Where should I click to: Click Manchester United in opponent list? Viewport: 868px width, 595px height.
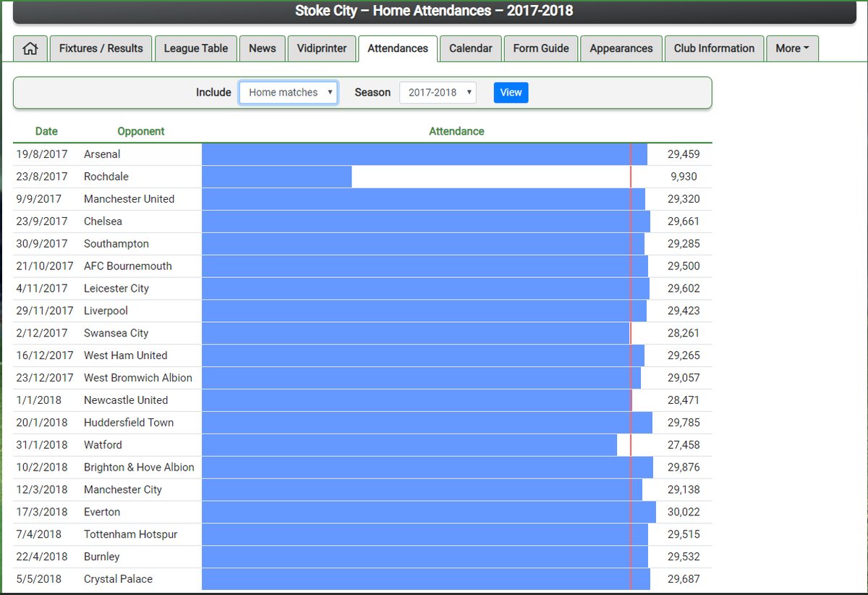point(129,199)
